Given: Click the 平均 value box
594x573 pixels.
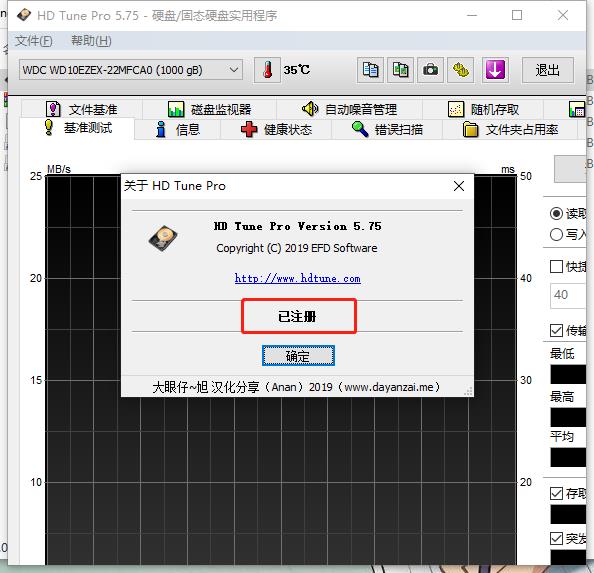Looking at the screenshot, I should [568, 457].
